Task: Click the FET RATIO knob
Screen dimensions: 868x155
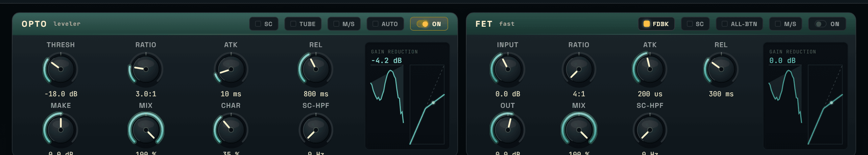Action: coord(579,69)
